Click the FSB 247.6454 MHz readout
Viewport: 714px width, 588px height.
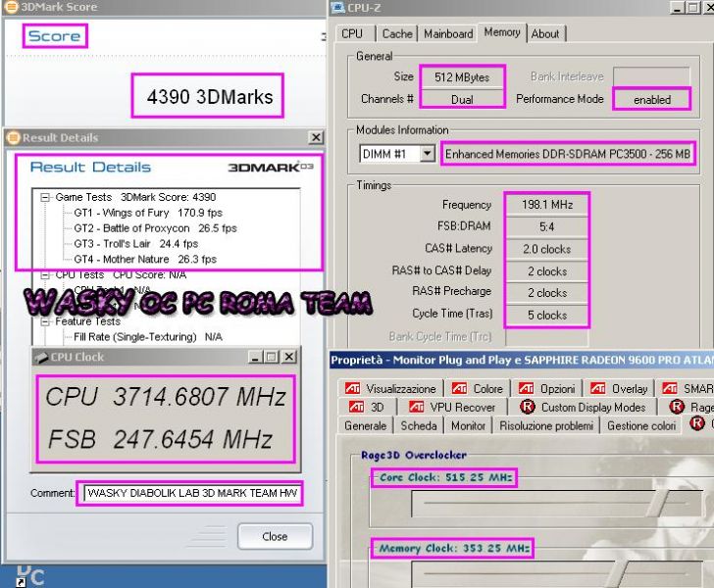tap(160, 439)
